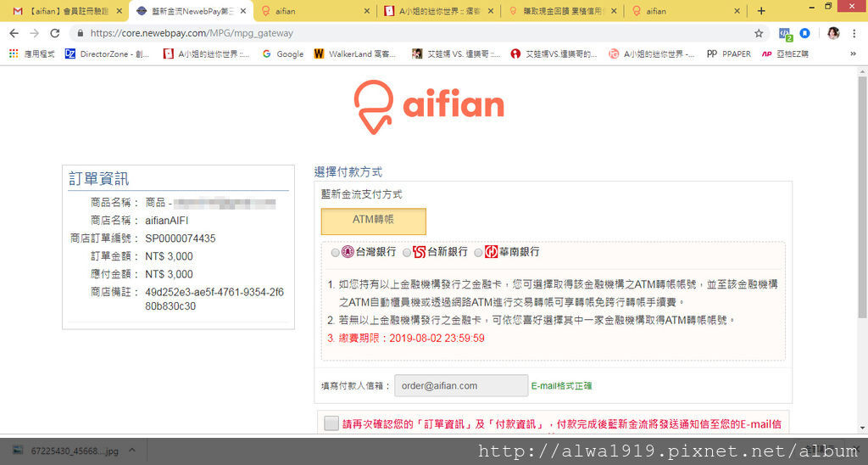Open the Google bookmark
Viewport: 868px width, 465px height.
(283, 53)
